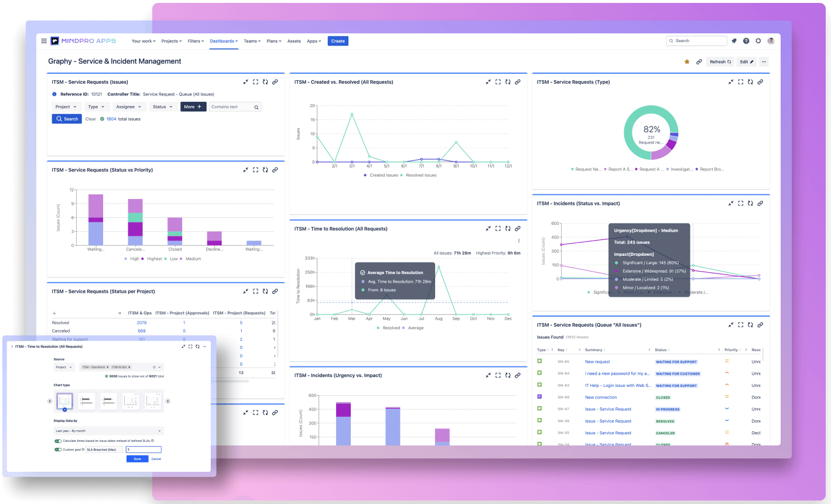Expand the Project filter dropdown
Viewport: 831px width, 504px height.
[x=66, y=107]
